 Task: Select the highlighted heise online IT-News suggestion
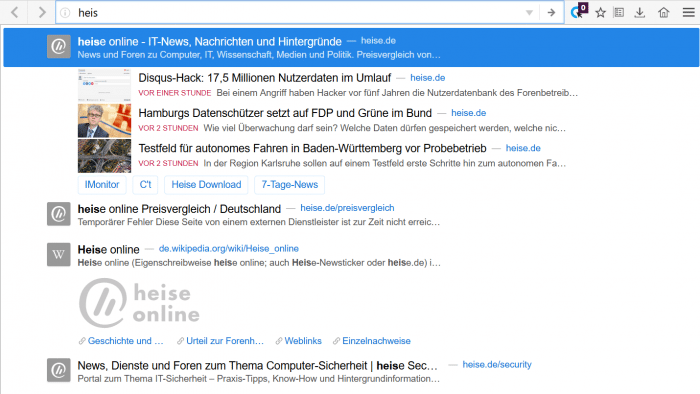click(351, 47)
